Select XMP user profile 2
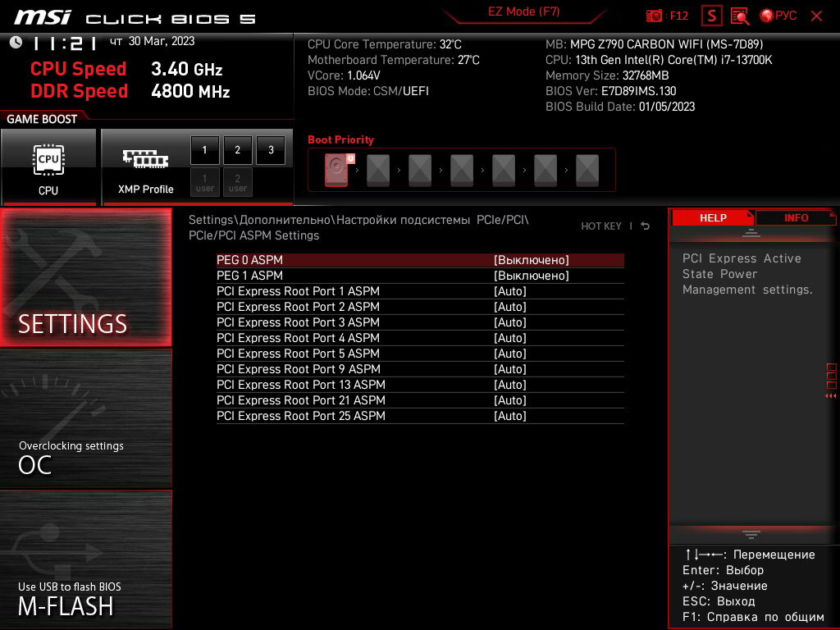 point(237,182)
